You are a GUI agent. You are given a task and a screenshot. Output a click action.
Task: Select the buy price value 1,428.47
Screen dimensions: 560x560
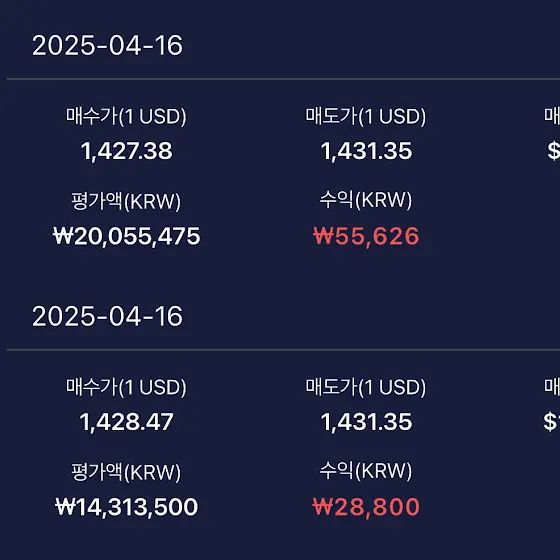126,422
